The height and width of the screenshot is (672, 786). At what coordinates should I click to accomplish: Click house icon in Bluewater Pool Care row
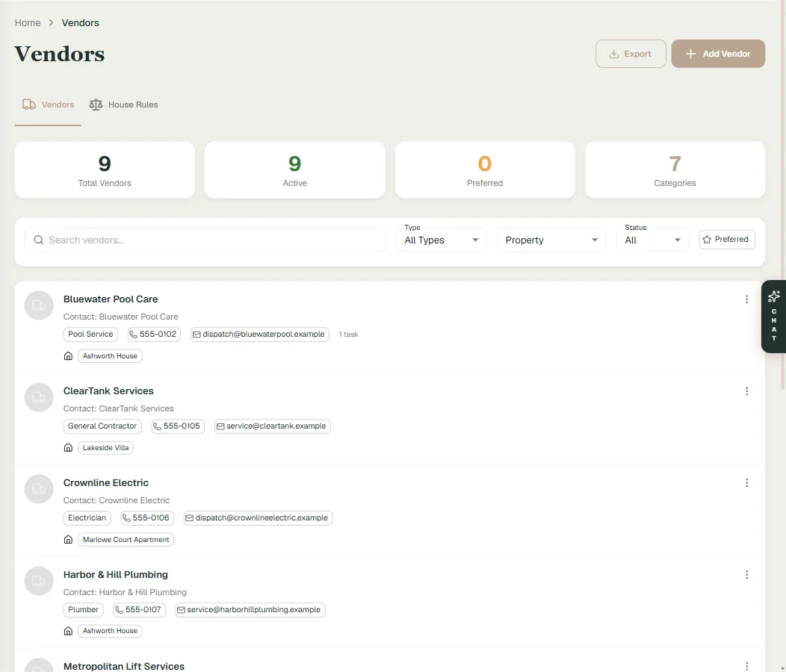click(x=68, y=356)
